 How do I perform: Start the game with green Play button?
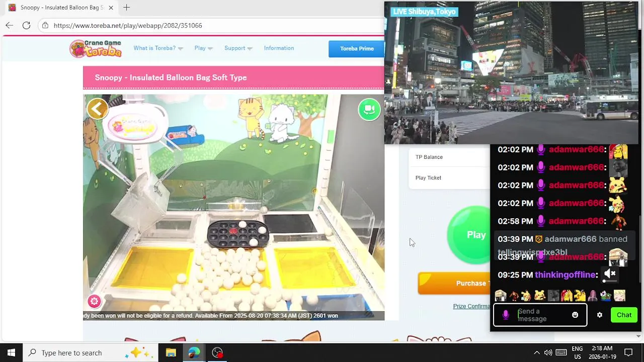coord(469,235)
